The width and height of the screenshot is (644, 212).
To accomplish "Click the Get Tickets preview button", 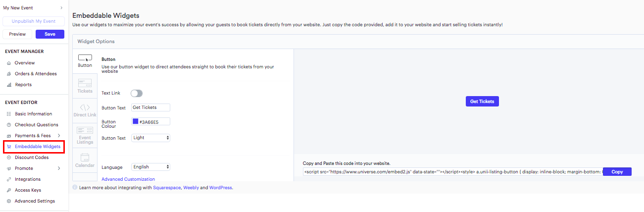I will [482, 101].
